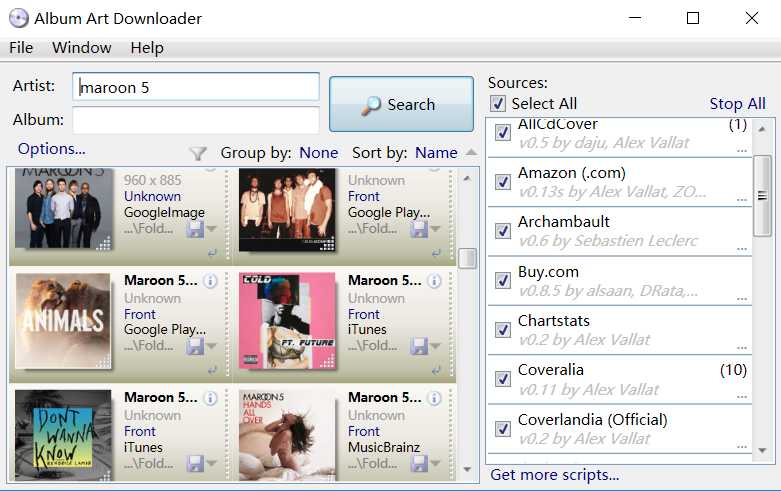This screenshot has height=491, width=781.
Task: Expand save options arrow for Cold cover
Action: click(x=435, y=347)
